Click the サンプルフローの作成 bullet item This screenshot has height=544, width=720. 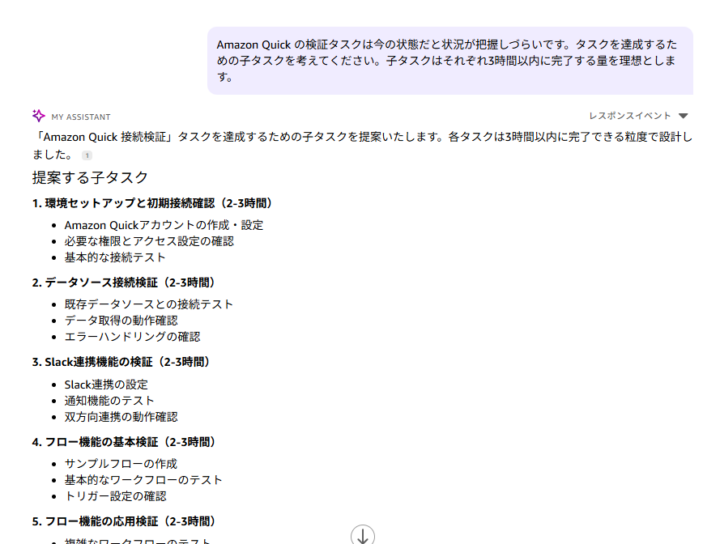[x=121, y=464]
